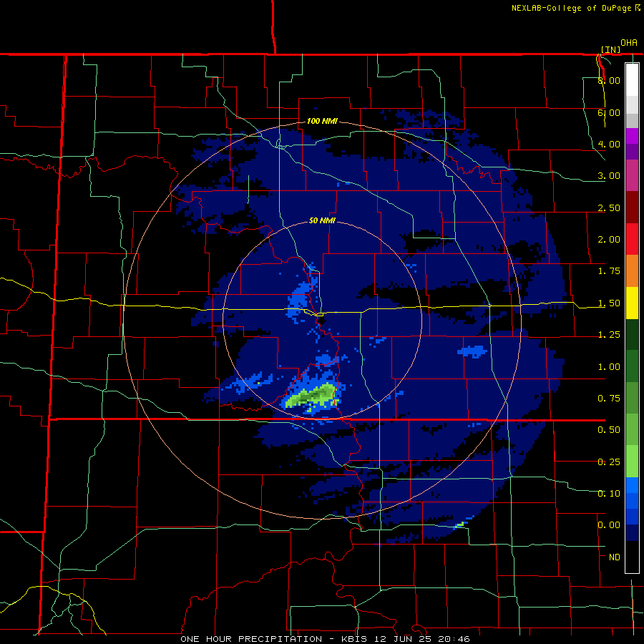This screenshot has height=644, width=644.
Task: Click the 0.75 legend value
Action: [x=609, y=399]
